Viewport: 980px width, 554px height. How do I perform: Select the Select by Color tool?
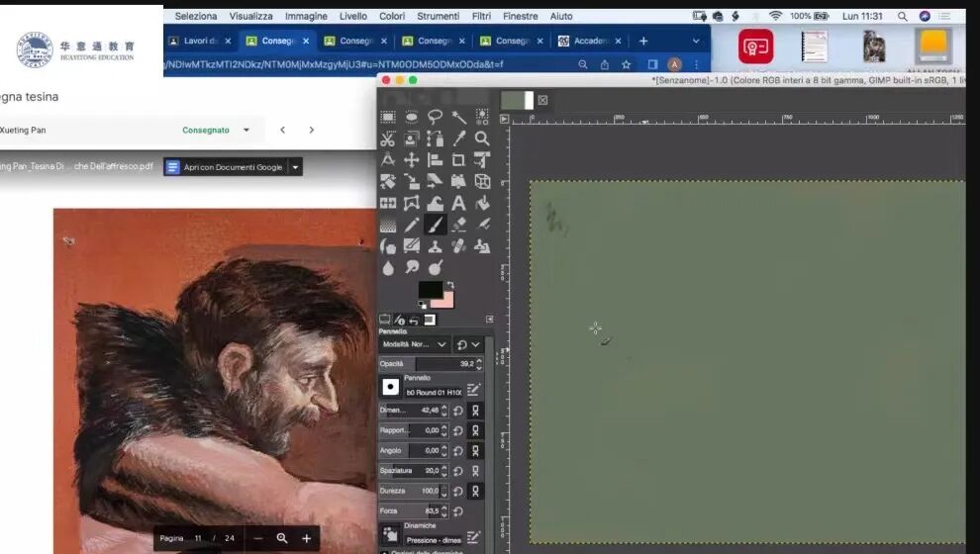coord(482,117)
